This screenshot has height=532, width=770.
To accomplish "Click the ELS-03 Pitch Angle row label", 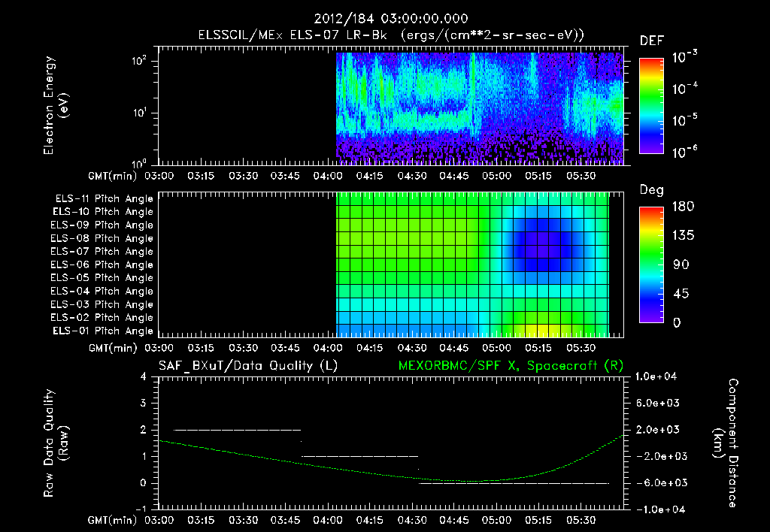I will pos(102,304).
